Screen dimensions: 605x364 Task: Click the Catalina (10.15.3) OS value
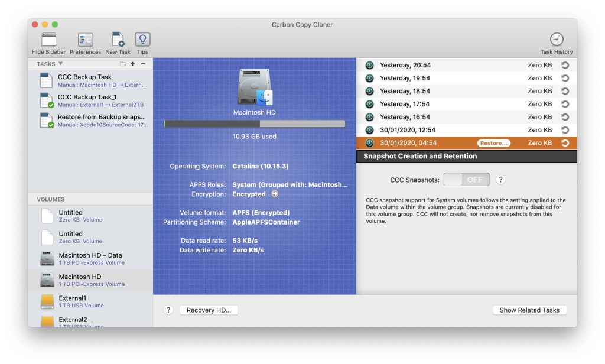point(260,166)
